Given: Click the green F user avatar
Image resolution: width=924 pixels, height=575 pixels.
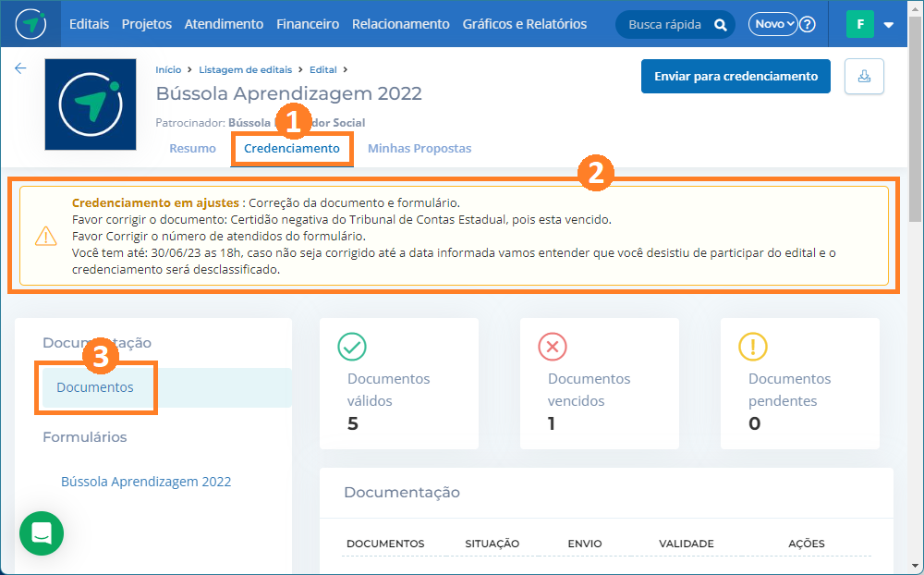Looking at the screenshot, I should coord(859,24).
